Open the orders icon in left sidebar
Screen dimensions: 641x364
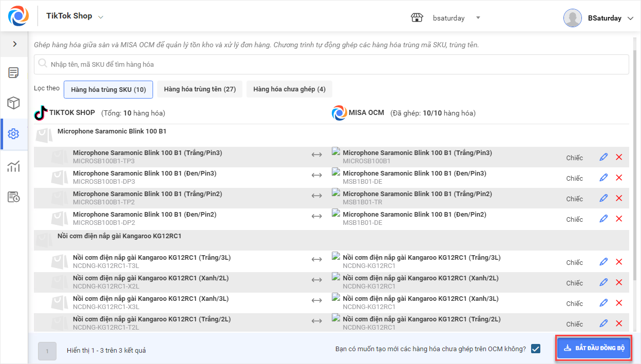[x=14, y=72]
